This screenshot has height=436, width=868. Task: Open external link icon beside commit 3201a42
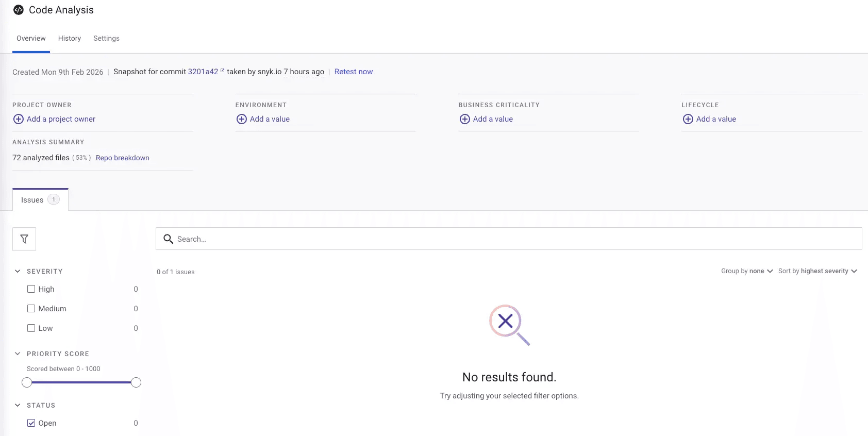(x=223, y=71)
